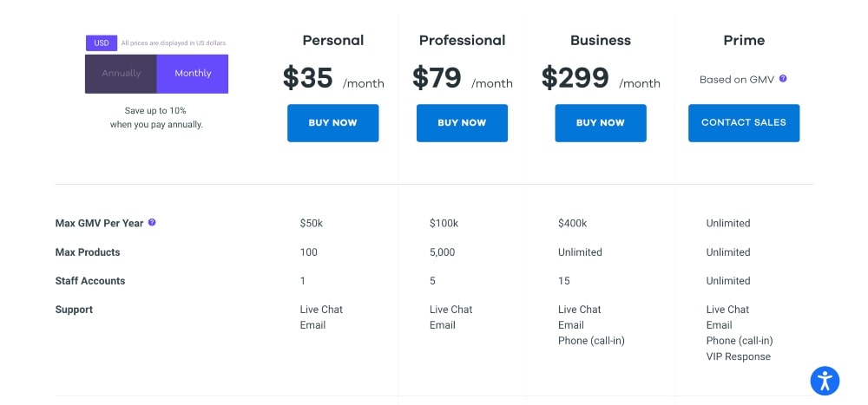The image size is (868, 405).
Task: Open the accessibility options widget
Action: tap(825, 381)
